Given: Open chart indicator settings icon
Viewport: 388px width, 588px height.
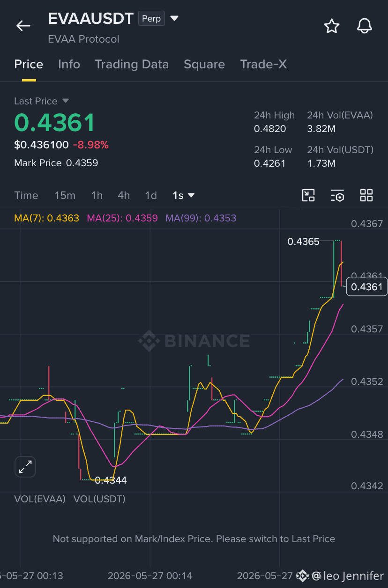Looking at the screenshot, I should [x=337, y=195].
